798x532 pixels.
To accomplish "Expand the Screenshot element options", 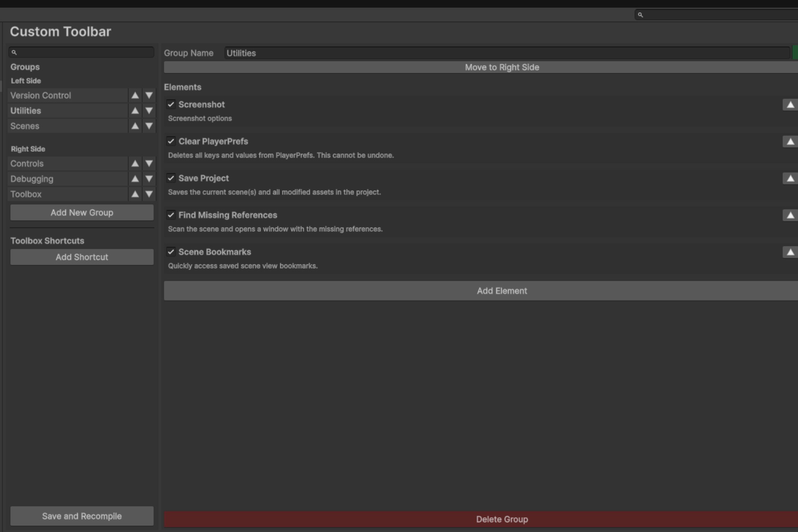I will pos(790,105).
